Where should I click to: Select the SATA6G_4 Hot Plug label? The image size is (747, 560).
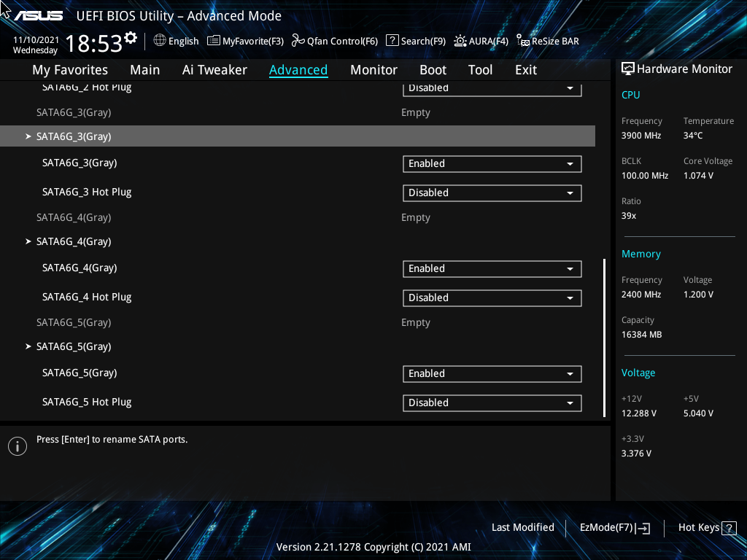pyautogui.click(x=87, y=297)
